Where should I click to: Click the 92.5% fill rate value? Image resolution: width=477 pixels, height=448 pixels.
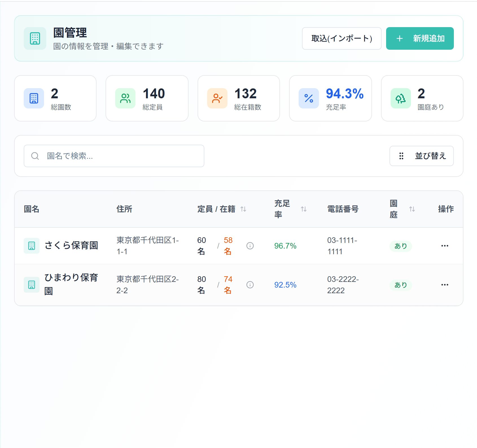tap(285, 285)
